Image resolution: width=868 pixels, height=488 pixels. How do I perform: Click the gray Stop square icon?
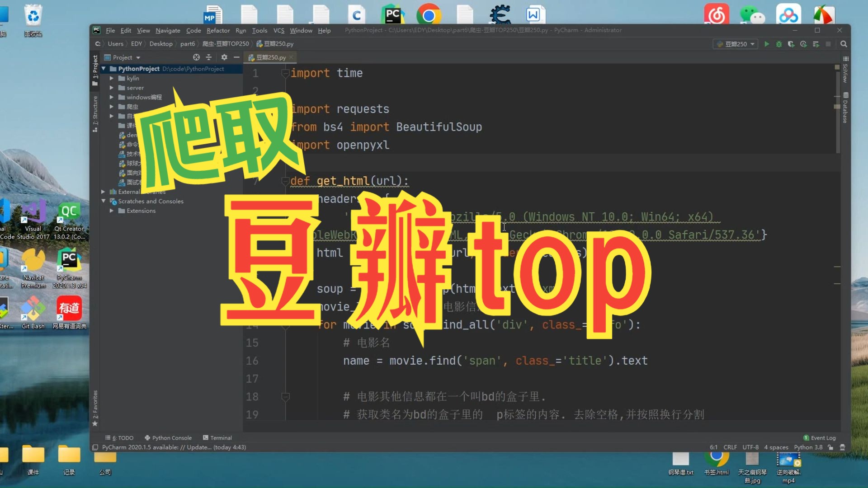[828, 44]
